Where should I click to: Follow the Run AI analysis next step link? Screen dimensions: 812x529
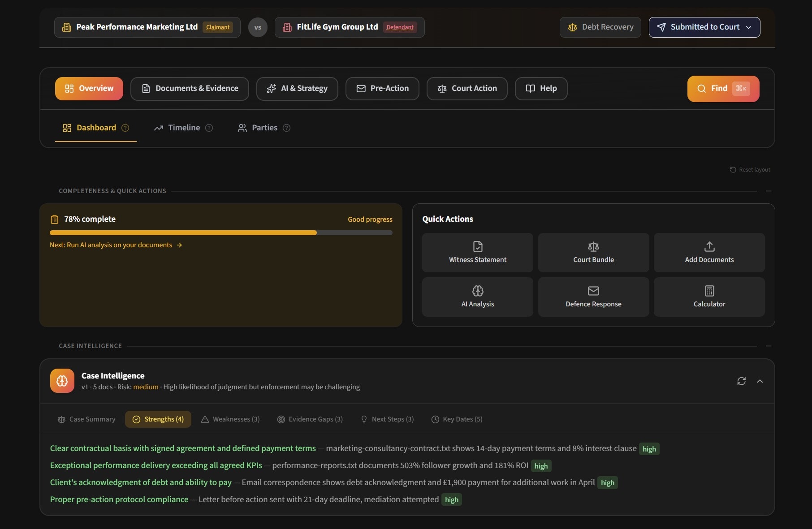coord(116,245)
